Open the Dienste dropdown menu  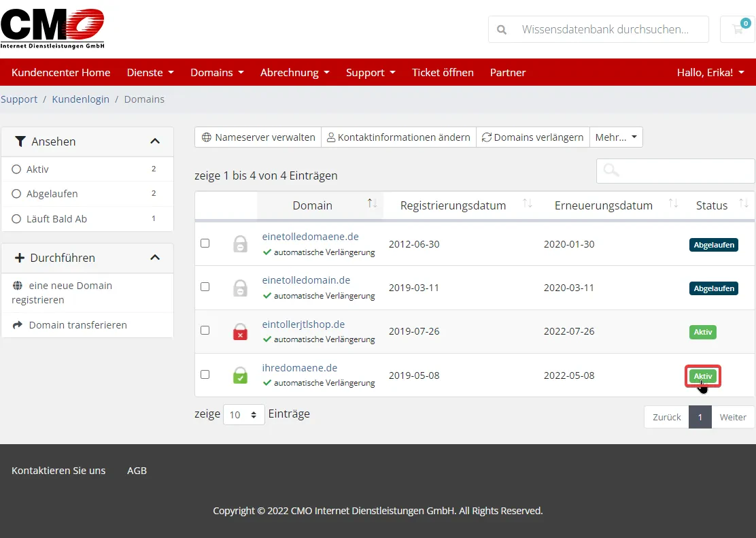pyautogui.click(x=150, y=72)
